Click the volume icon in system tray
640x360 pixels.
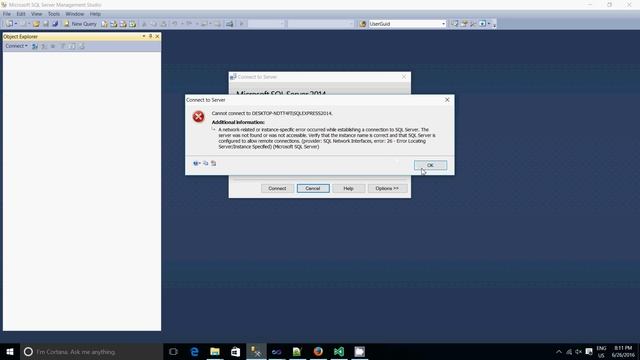pos(578,351)
